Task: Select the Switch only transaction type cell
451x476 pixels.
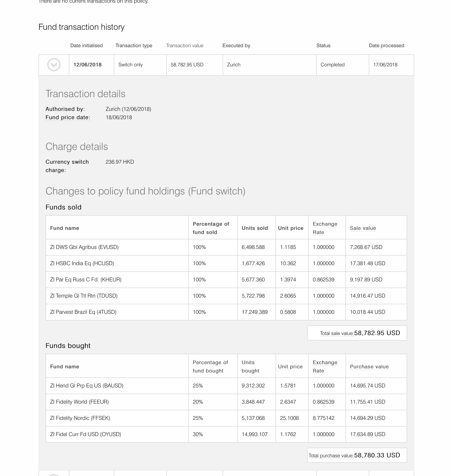Action: click(x=140, y=65)
